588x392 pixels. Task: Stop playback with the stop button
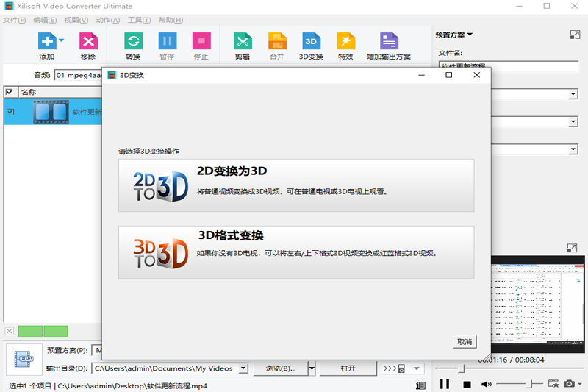coord(467,385)
